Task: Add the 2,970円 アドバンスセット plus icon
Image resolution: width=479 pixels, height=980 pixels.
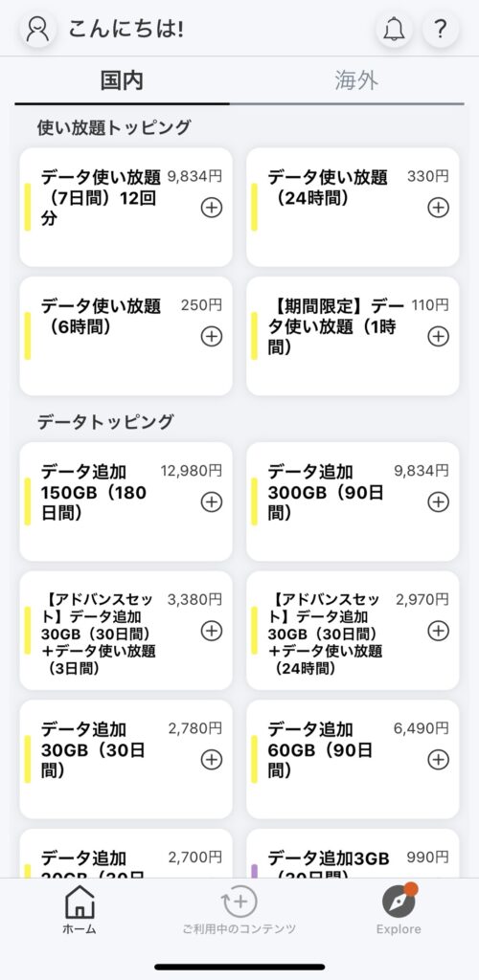Action: 438,631
